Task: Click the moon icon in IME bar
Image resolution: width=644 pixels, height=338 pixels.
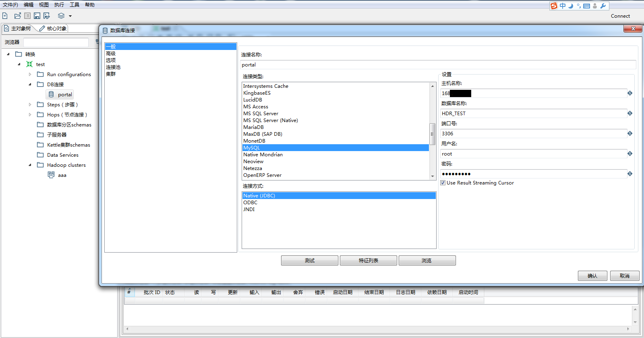Action: coord(571,6)
